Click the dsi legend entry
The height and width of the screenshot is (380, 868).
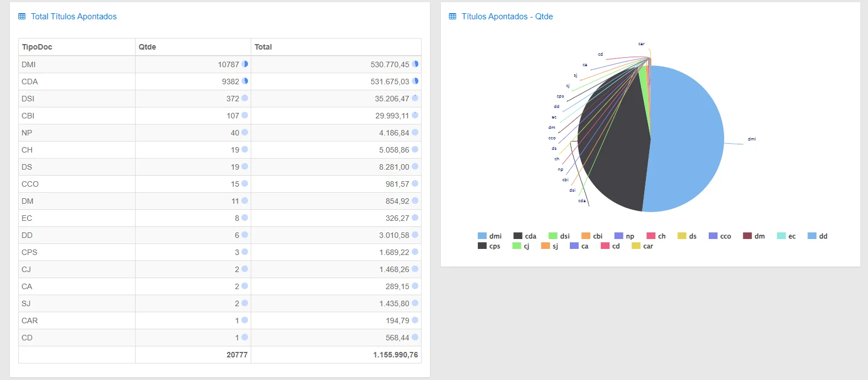pyautogui.click(x=559, y=236)
